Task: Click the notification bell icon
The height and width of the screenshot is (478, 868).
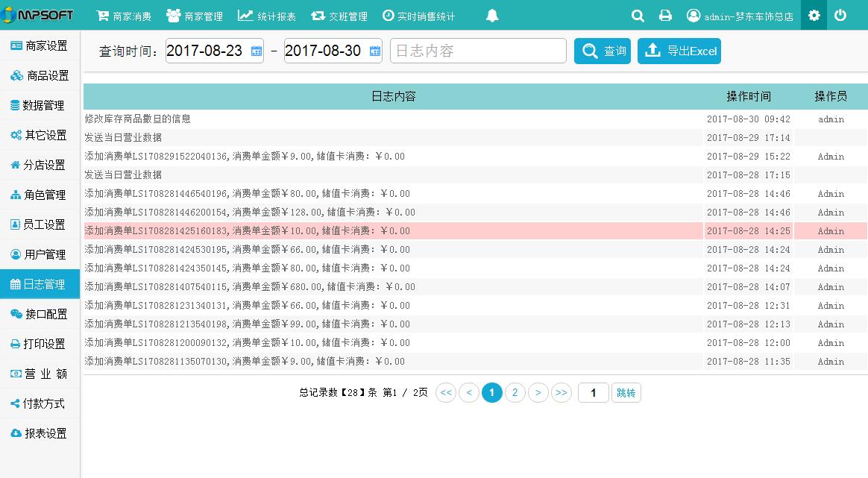Action: [492, 16]
